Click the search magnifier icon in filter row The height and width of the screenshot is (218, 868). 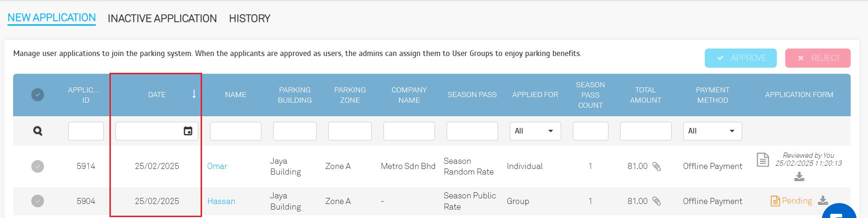coord(38,131)
